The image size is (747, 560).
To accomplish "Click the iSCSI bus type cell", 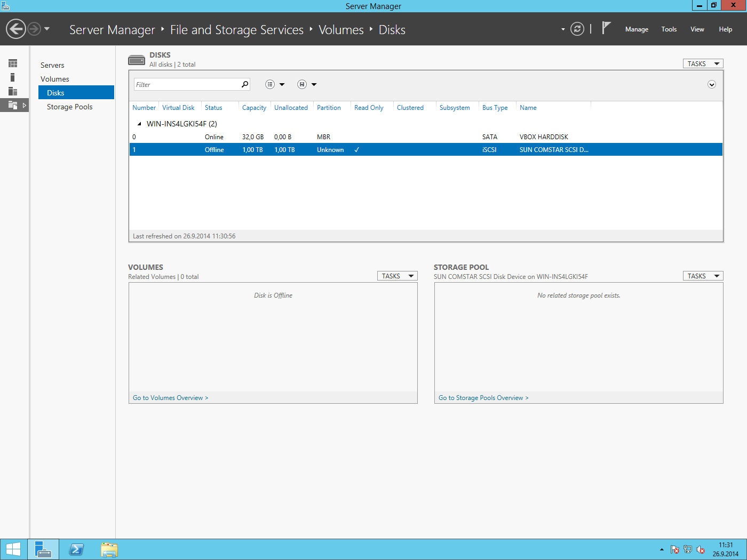I will 489,150.
